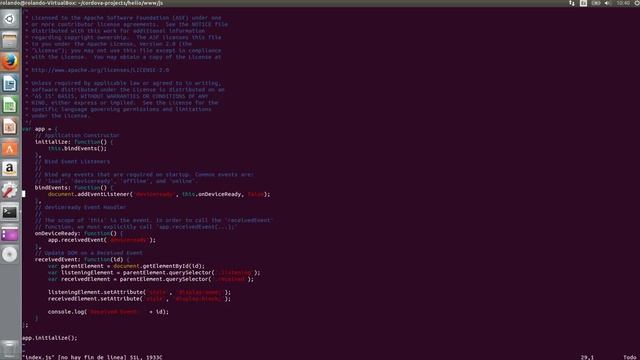Screen dimensions: 640x360
Task: Click 'listeningElement.setAttribute(' line
Action: (x=140, y=292)
